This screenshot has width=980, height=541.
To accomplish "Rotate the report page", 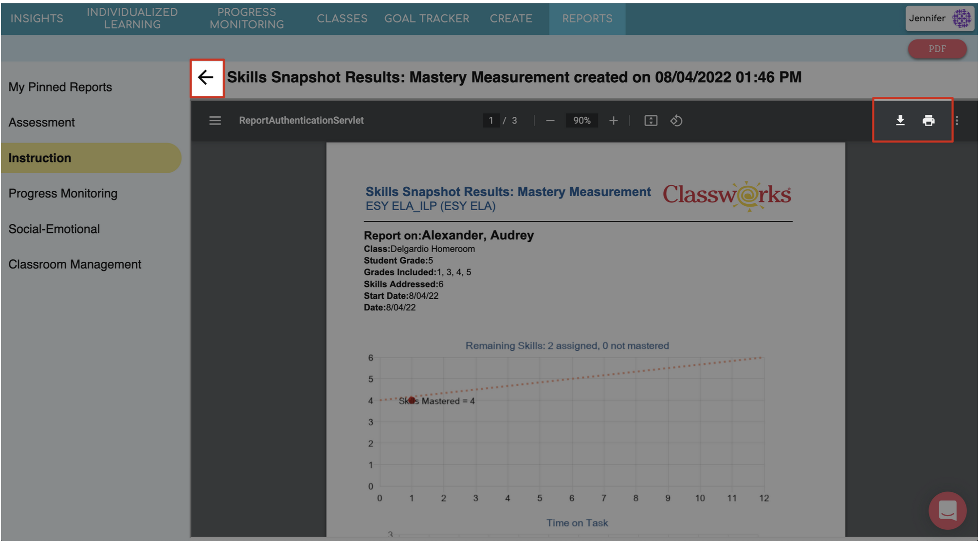I will click(676, 120).
